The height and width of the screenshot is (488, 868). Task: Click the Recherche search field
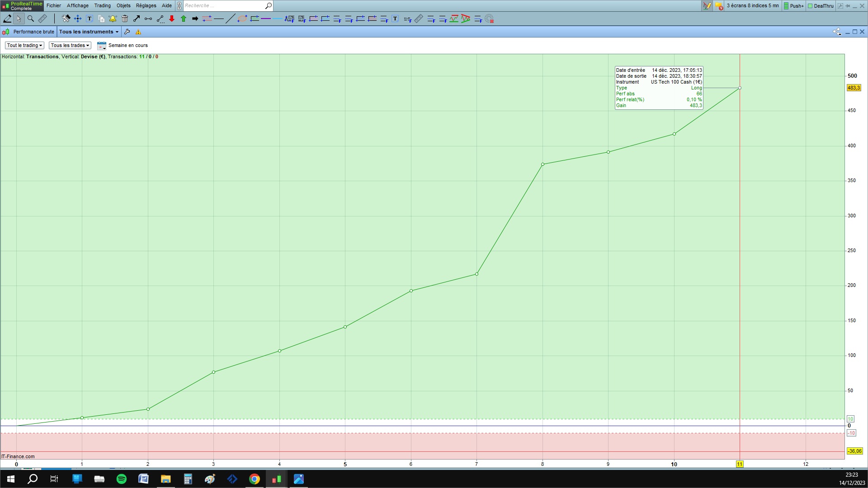click(x=224, y=5)
